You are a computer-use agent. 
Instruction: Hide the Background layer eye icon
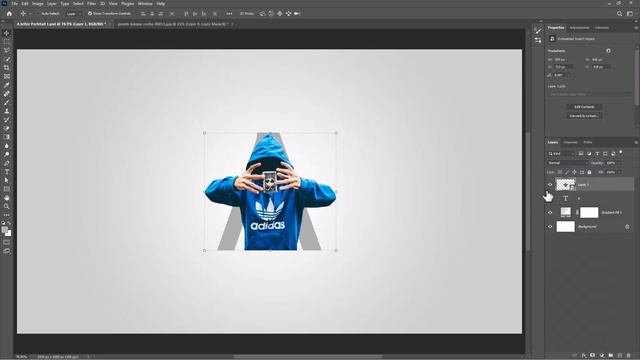pos(550,227)
